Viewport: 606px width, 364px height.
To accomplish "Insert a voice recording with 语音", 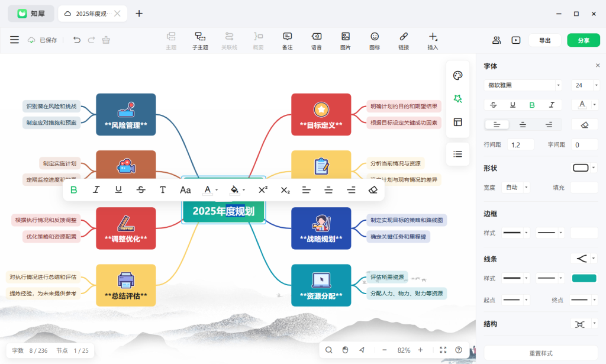I will (317, 41).
